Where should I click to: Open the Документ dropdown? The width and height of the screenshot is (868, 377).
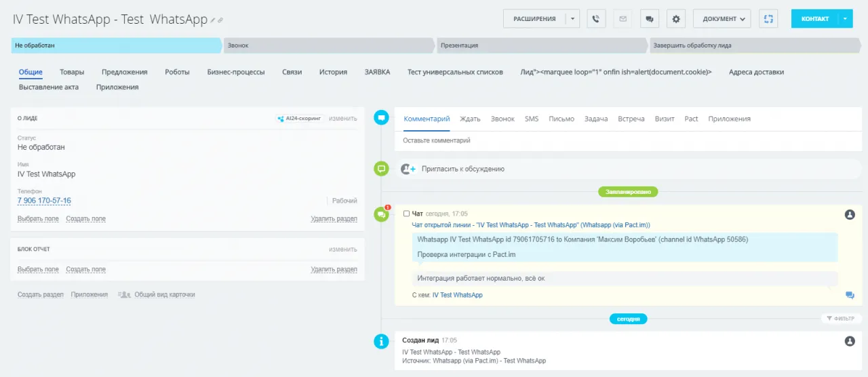tap(722, 19)
